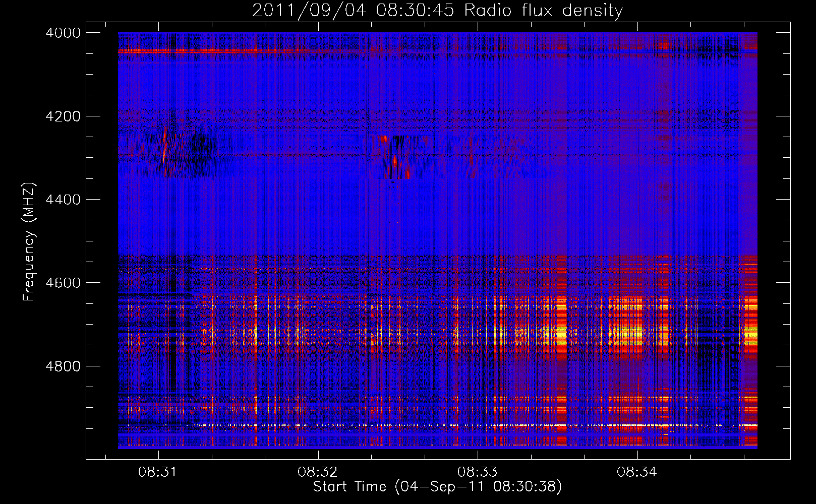Click the 4800 frequency tick label
This screenshot has height=504, width=816.
point(63,366)
